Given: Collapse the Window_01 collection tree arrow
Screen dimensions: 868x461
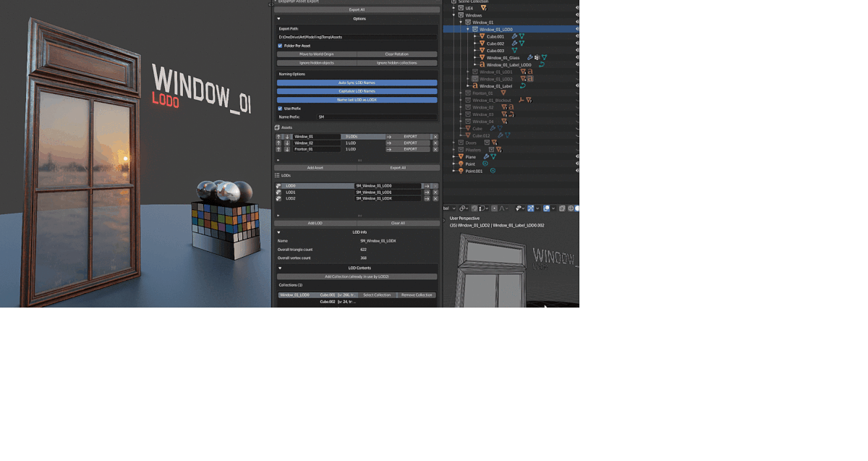Looking at the screenshot, I should pos(461,22).
